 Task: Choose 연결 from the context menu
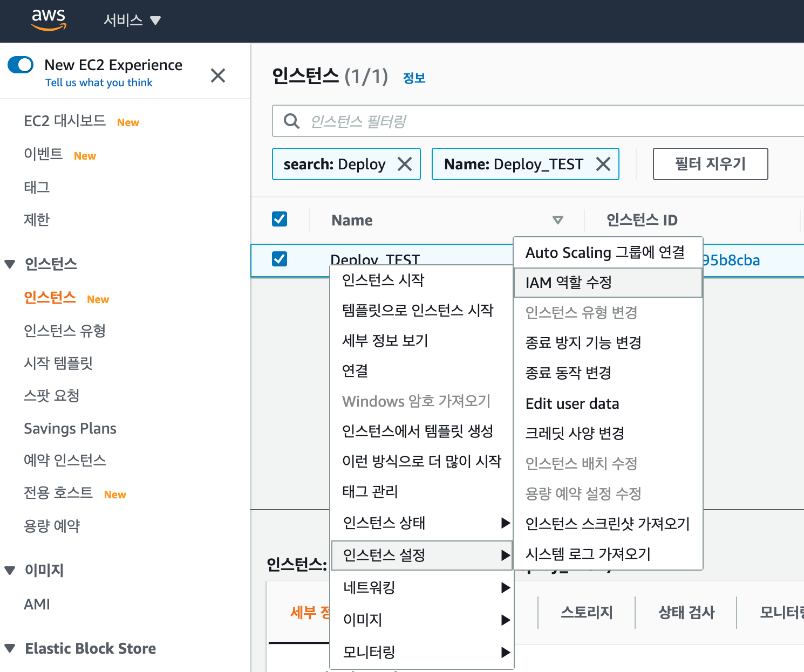tap(421, 371)
